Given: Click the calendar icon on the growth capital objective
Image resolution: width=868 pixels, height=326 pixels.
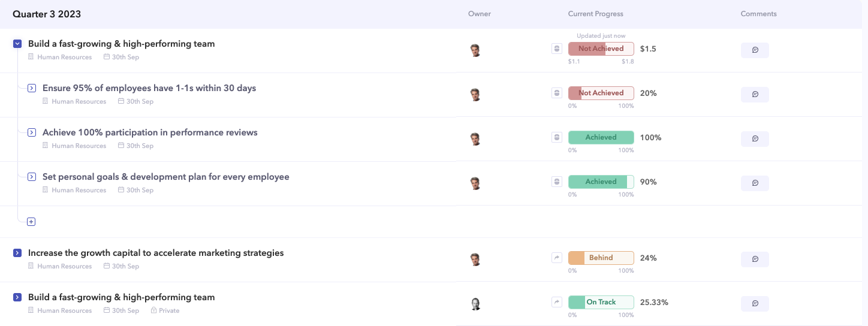Looking at the screenshot, I should tap(107, 267).
